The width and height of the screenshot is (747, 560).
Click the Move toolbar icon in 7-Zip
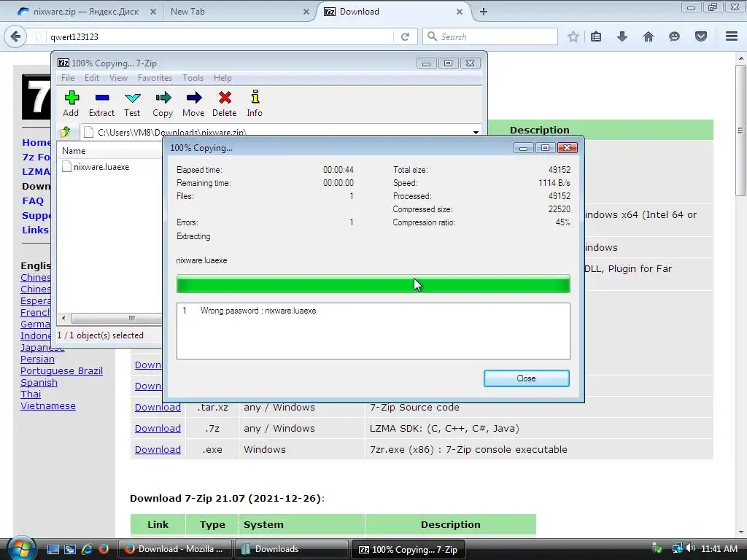coord(193,104)
